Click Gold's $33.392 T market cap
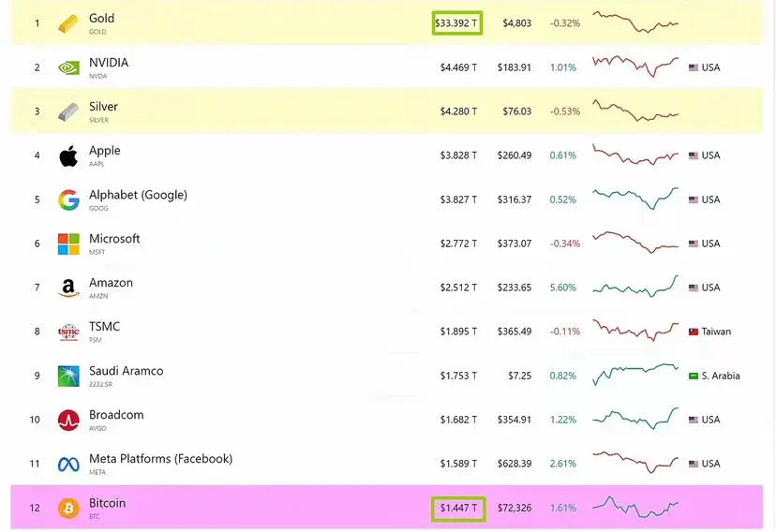 456,23
